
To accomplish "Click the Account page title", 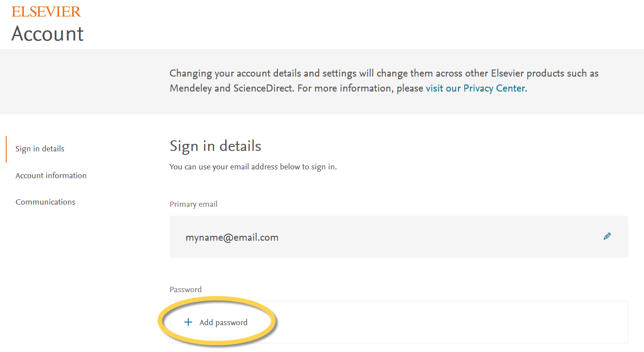I will (48, 34).
